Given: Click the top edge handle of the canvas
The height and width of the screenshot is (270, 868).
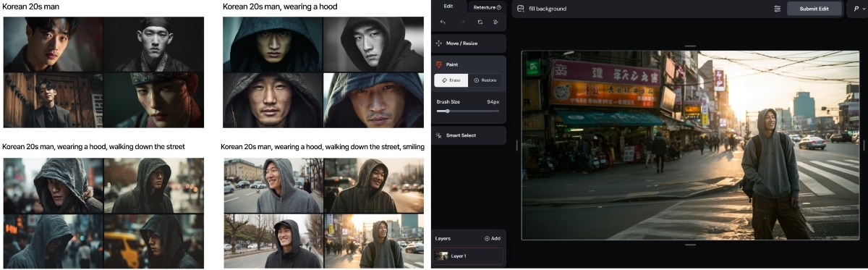Looking at the screenshot, I should coord(690,46).
